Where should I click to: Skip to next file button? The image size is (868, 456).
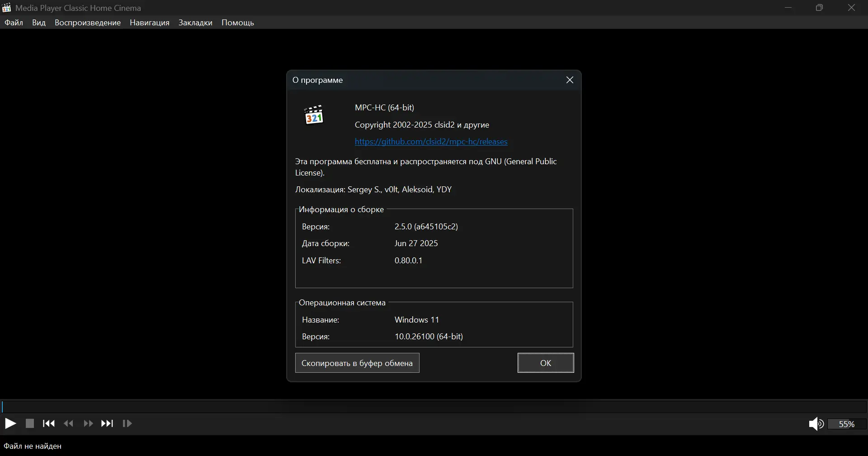[x=108, y=424]
